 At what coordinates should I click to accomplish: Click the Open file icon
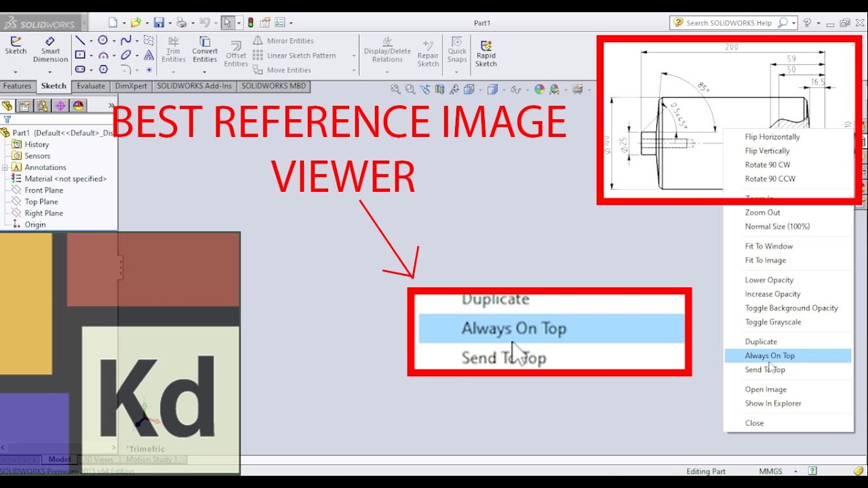[136, 22]
